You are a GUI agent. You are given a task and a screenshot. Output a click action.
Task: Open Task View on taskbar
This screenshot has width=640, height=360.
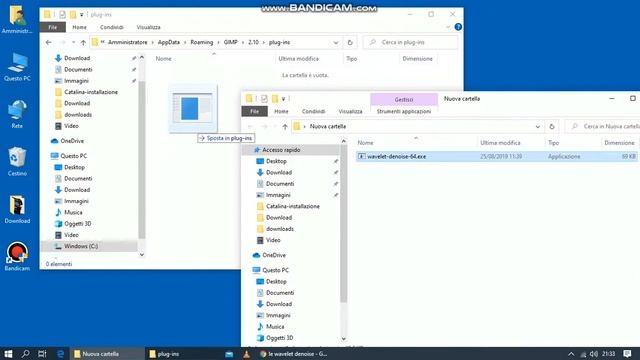coord(42,354)
